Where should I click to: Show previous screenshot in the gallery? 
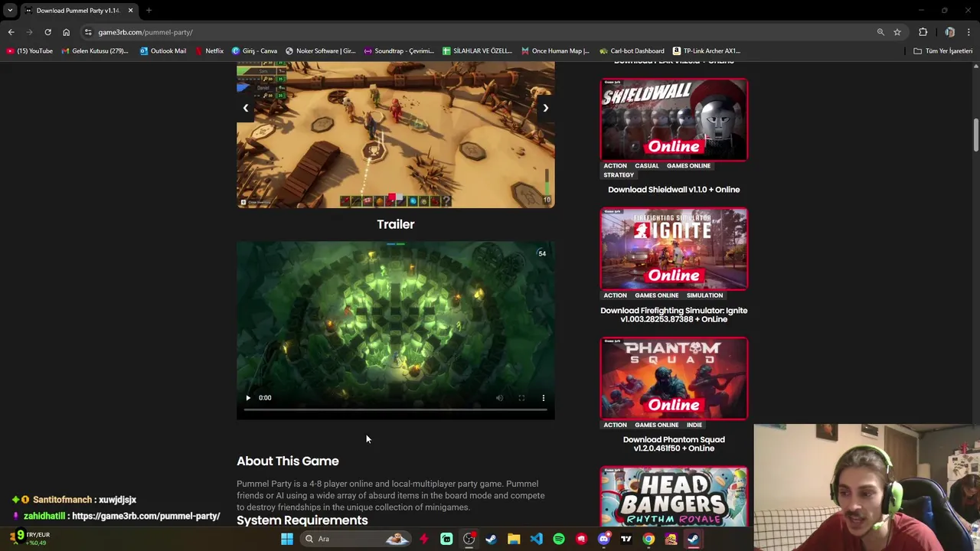246,108
